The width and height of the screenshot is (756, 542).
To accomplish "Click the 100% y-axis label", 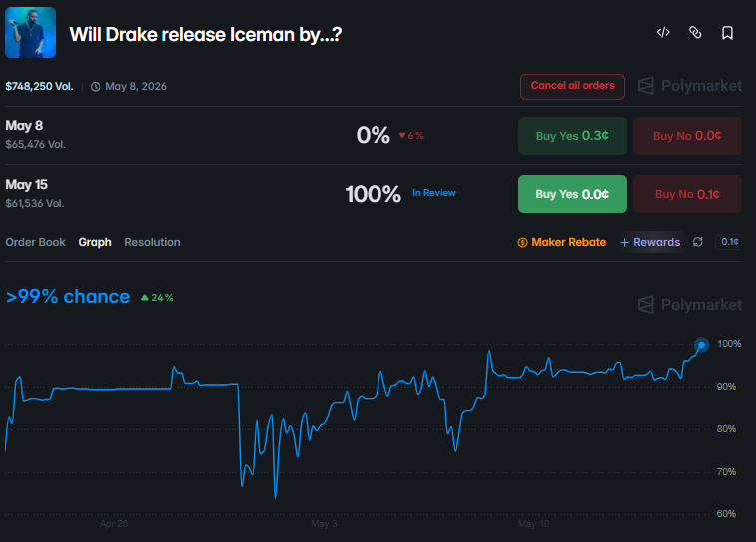I will [x=729, y=344].
